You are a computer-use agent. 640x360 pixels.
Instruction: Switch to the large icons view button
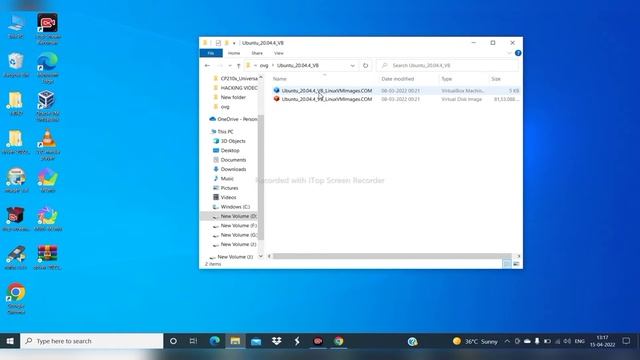516,264
